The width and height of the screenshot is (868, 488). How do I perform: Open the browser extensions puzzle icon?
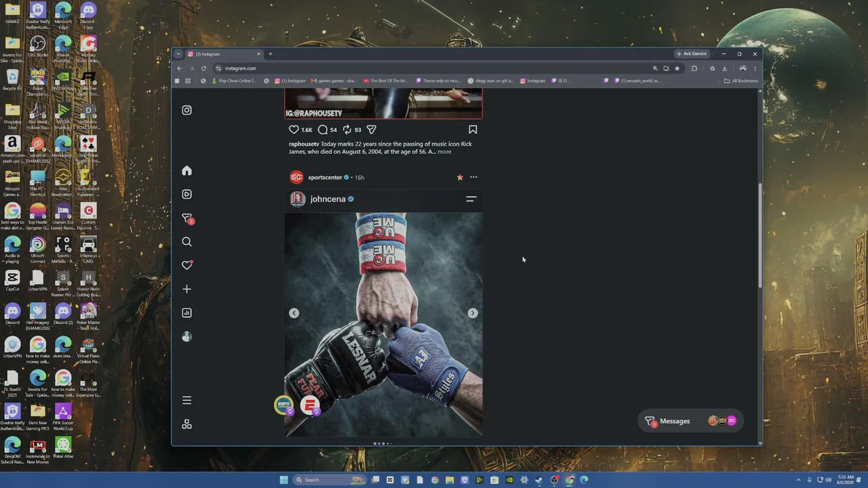694,68
